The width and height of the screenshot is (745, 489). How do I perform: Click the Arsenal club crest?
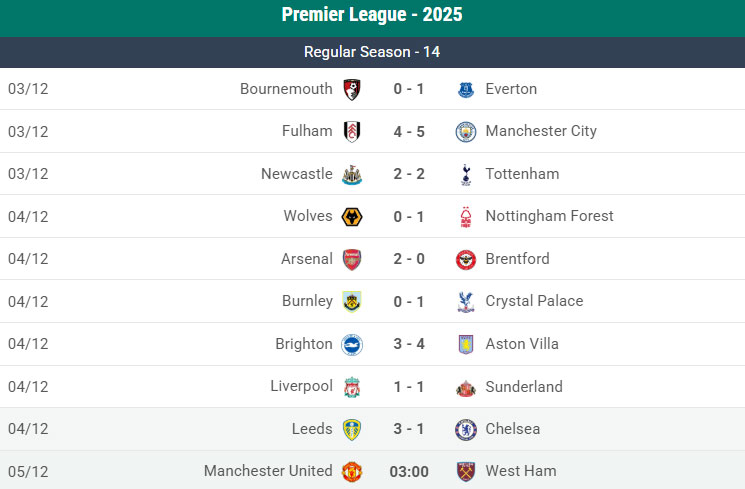click(x=352, y=259)
